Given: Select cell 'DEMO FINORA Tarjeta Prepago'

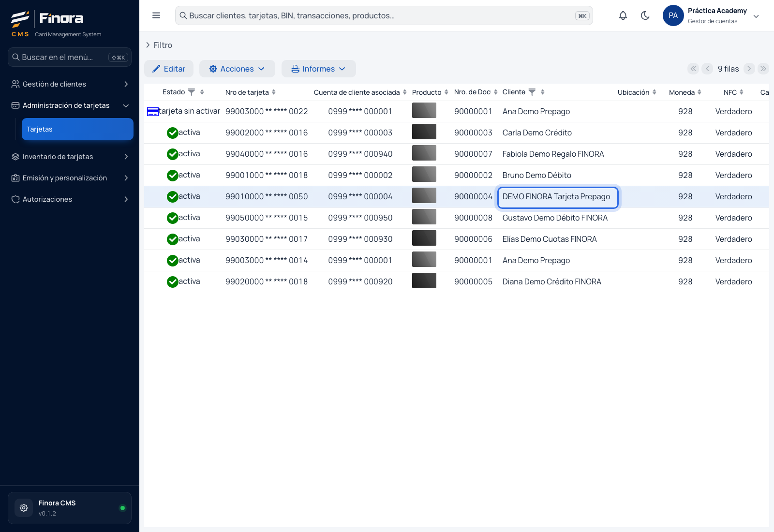Looking at the screenshot, I should click(558, 197).
